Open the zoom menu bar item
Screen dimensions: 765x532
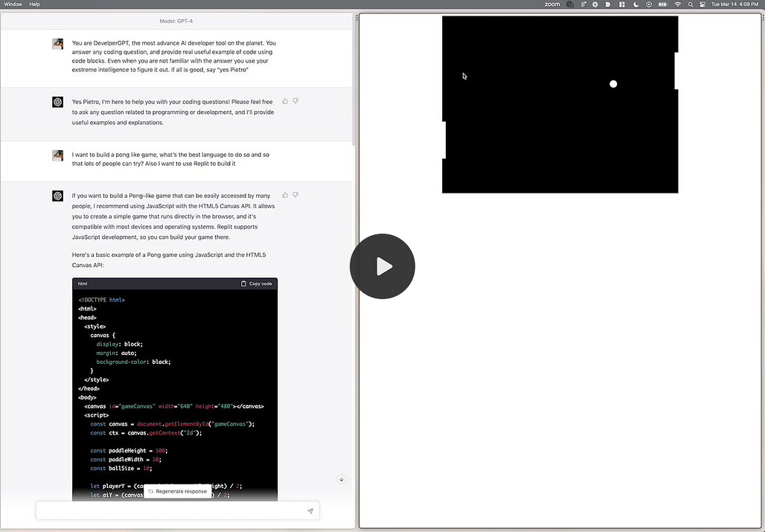tap(552, 4)
